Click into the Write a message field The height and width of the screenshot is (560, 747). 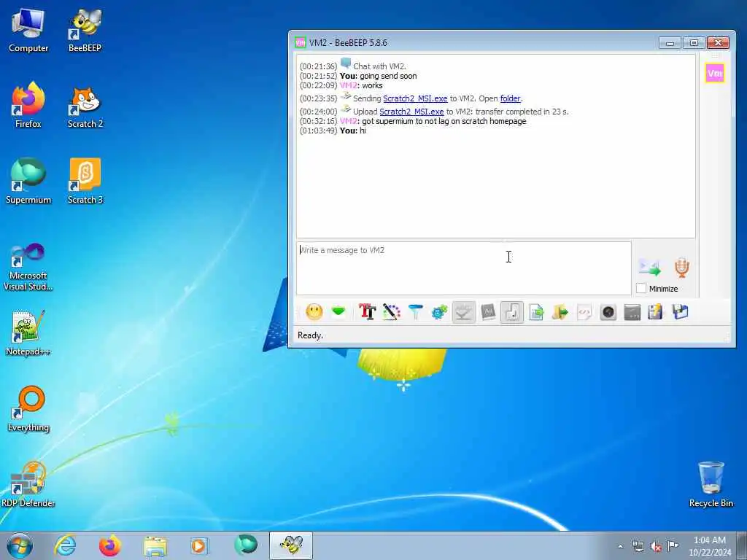coord(463,268)
